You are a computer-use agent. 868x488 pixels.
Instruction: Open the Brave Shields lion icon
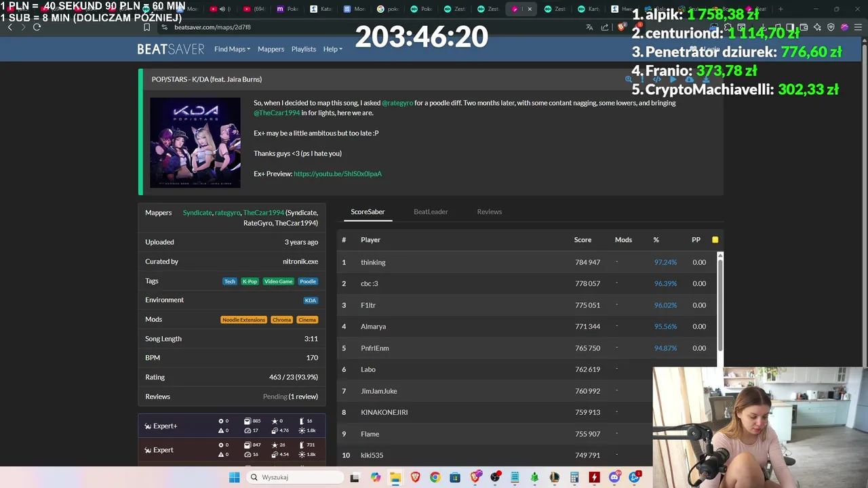coord(621,27)
